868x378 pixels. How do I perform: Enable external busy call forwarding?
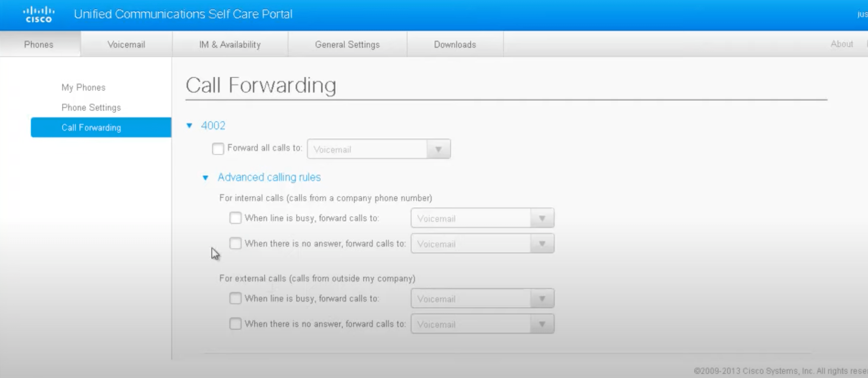(236, 298)
